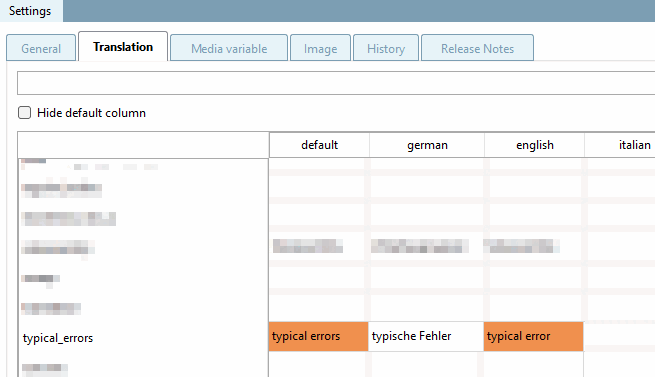Open the Media variable tab
This screenshot has width=655, height=377.
pos(229,48)
